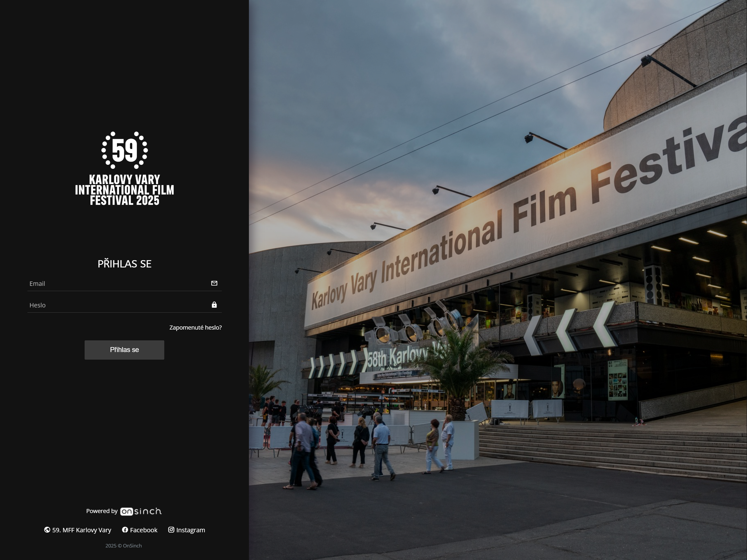The image size is (747, 560).
Task: Click the globe icon next to 59. MFF Karlovy Vary
Action: [47, 530]
